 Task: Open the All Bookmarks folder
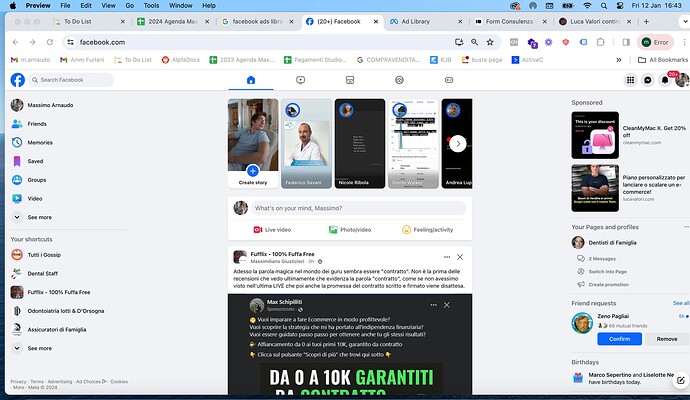[663, 60]
